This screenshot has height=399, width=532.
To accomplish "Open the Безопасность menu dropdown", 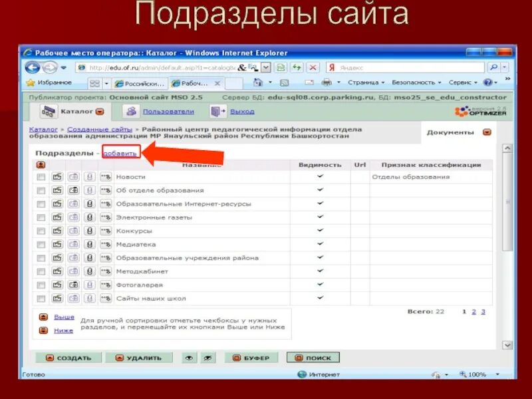I will tap(416, 82).
